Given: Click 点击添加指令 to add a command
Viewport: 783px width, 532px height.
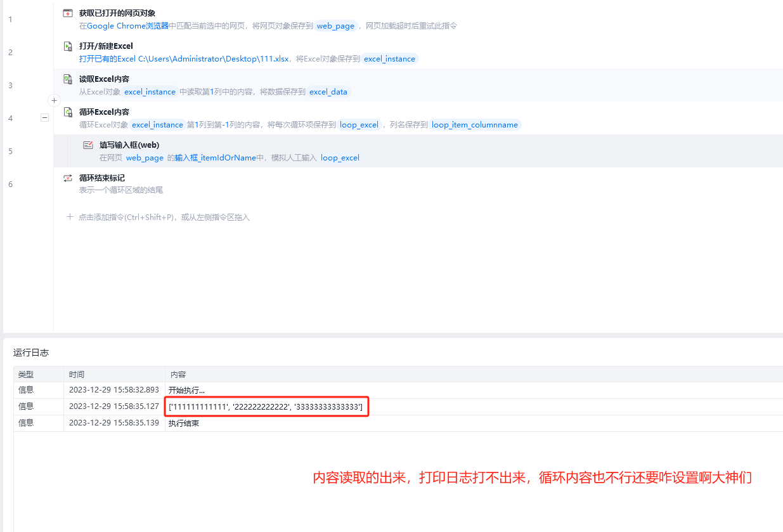Looking at the screenshot, I should 159,217.
